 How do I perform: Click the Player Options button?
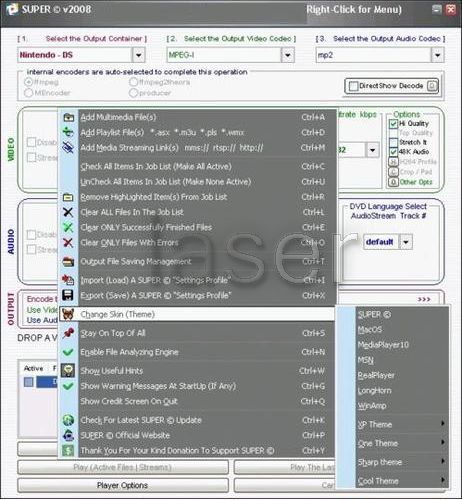click(123, 485)
